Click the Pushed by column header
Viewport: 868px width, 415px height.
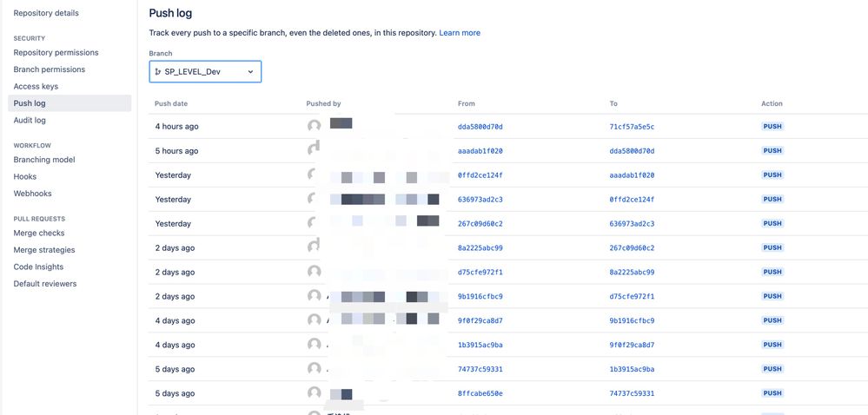[323, 103]
